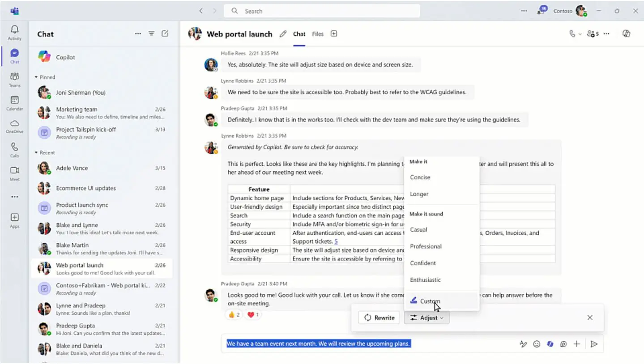Click the heart reaction with 1
The image size is (644, 364).
[253, 315]
